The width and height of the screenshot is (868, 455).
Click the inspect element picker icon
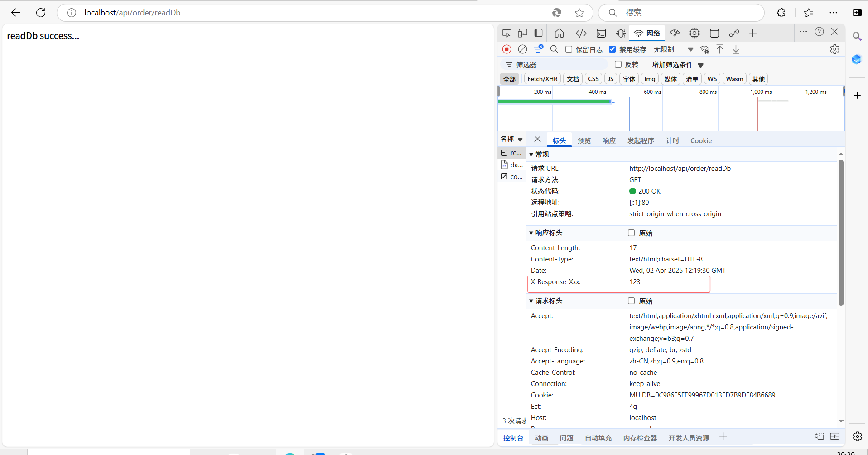click(506, 33)
